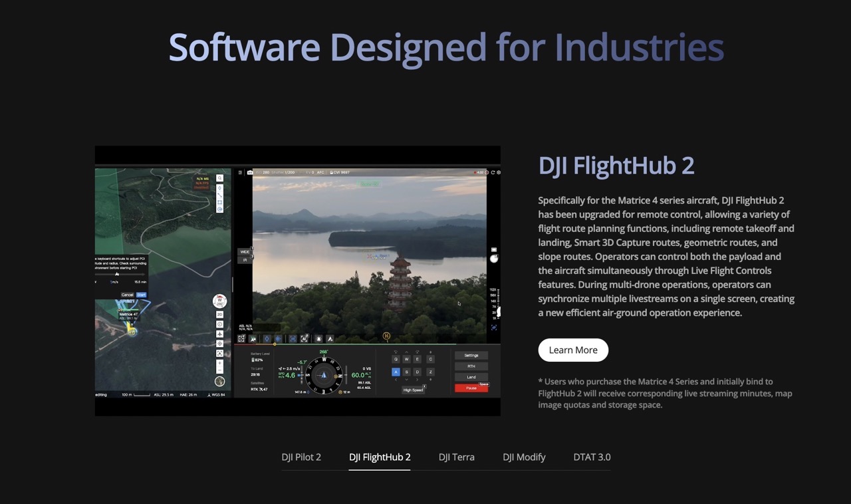Click the map search magnifier icon
The height and width of the screenshot is (504, 851).
219,178
